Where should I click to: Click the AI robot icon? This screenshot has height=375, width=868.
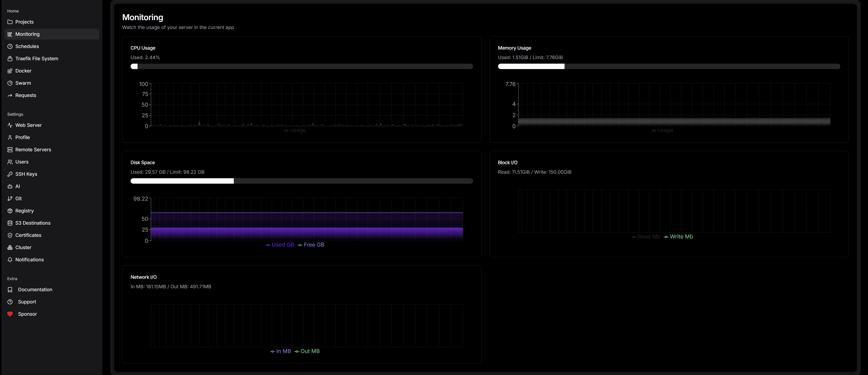[10, 187]
